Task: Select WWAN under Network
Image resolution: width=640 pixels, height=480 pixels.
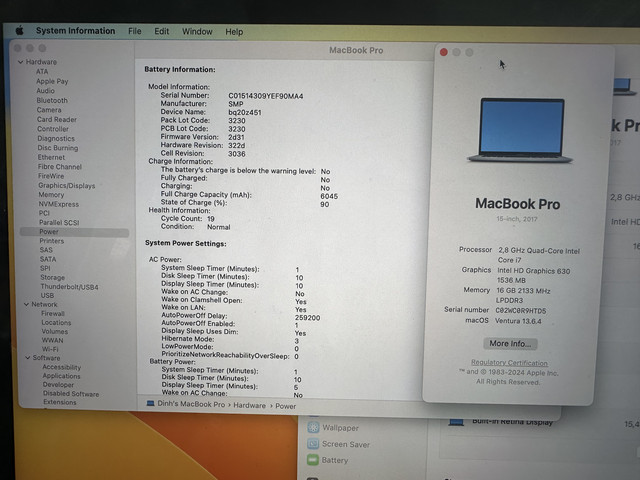Action: pyautogui.click(x=52, y=340)
